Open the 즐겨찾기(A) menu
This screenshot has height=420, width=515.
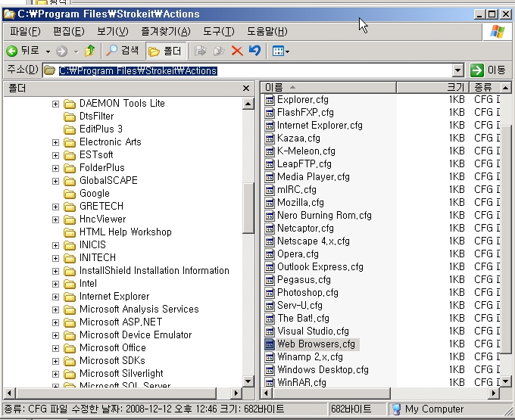pyautogui.click(x=166, y=32)
